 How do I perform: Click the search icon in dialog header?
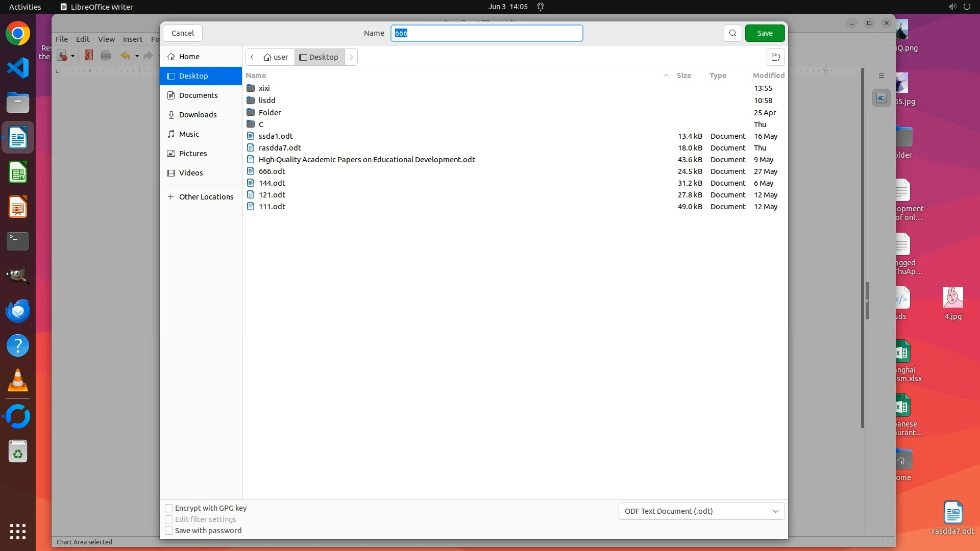click(x=732, y=33)
